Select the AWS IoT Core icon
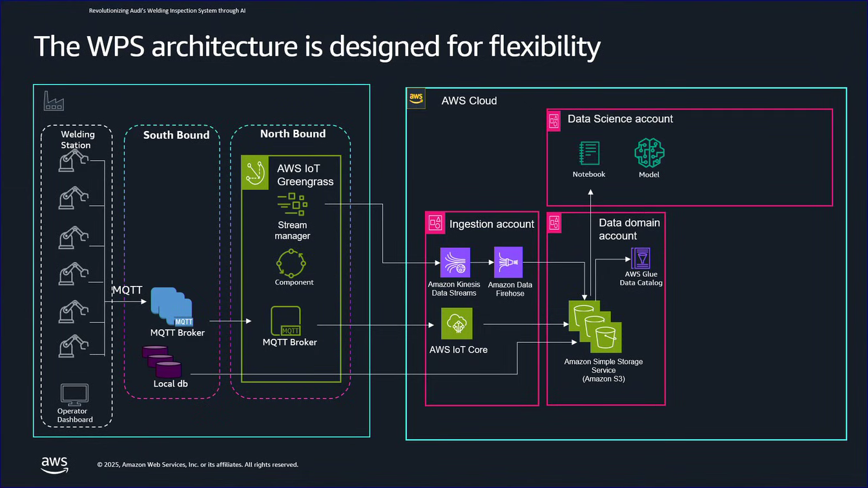This screenshot has height=488, width=868. [457, 323]
